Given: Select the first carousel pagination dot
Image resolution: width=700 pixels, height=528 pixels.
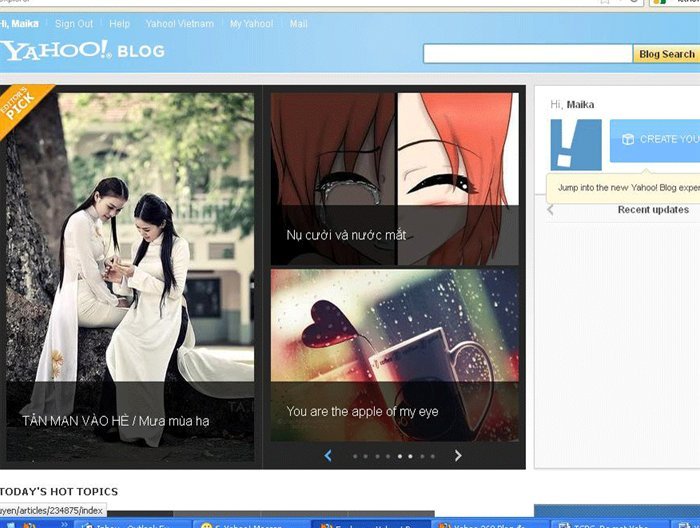Looking at the screenshot, I should tap(355, 456).
